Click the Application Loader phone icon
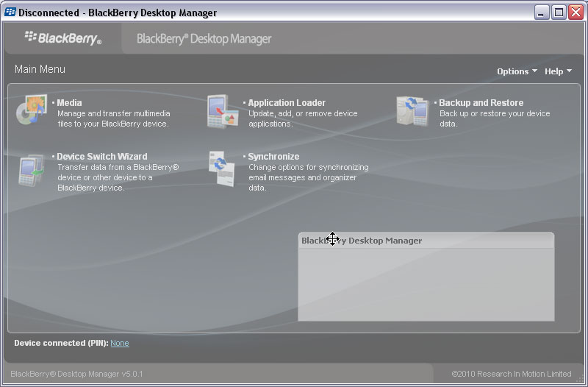The height and width of the screenshot is (387, 588). [223, 112]
